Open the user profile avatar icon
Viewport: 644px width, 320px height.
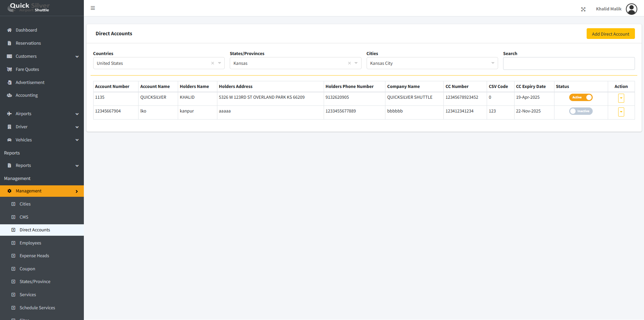[x=631, y=9]
